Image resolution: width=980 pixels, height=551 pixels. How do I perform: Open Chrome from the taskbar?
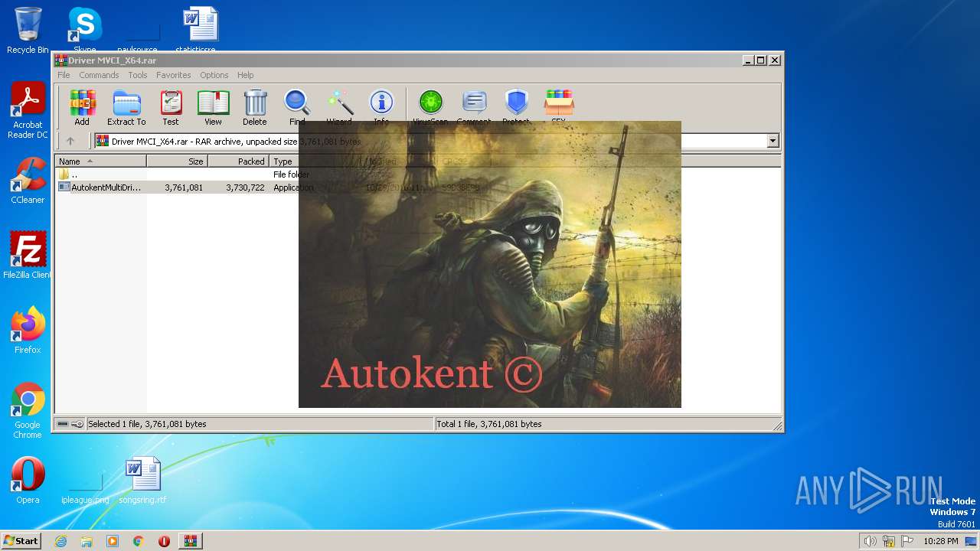[x=138, y=541]
